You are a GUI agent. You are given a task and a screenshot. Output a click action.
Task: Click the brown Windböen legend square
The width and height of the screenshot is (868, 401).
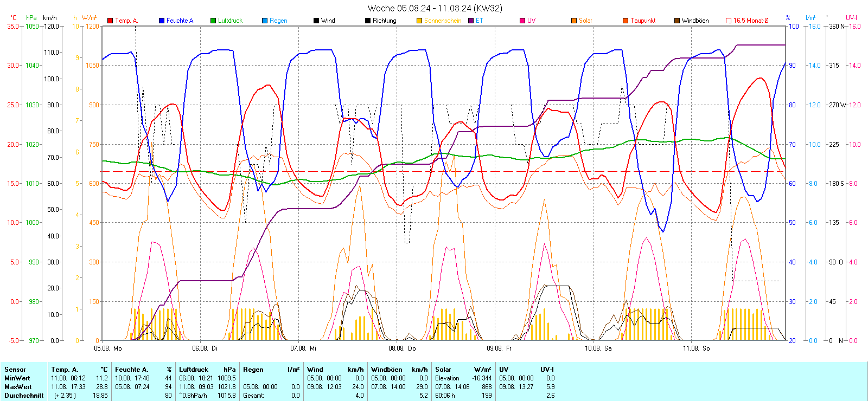point(677,21)
